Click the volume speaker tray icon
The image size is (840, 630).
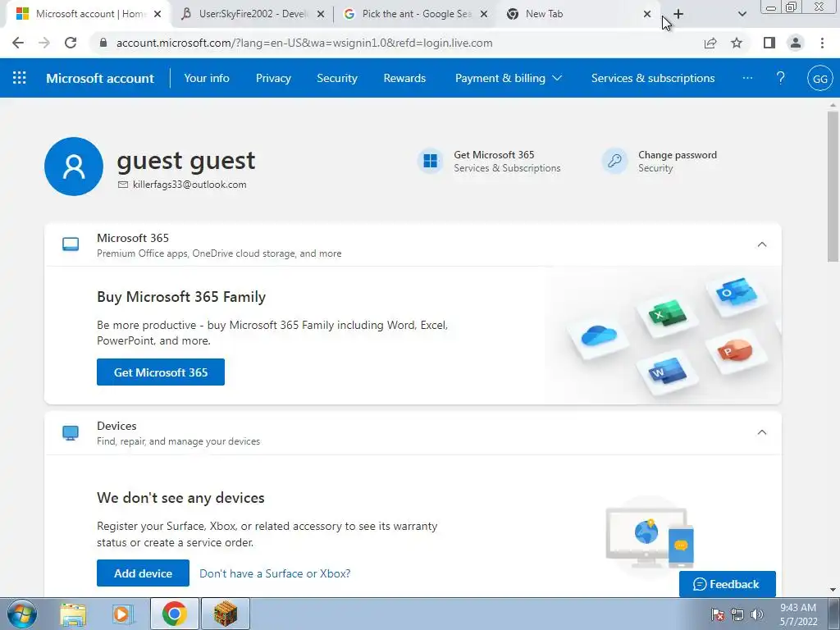pyautogui.click(x=757, y=614)
